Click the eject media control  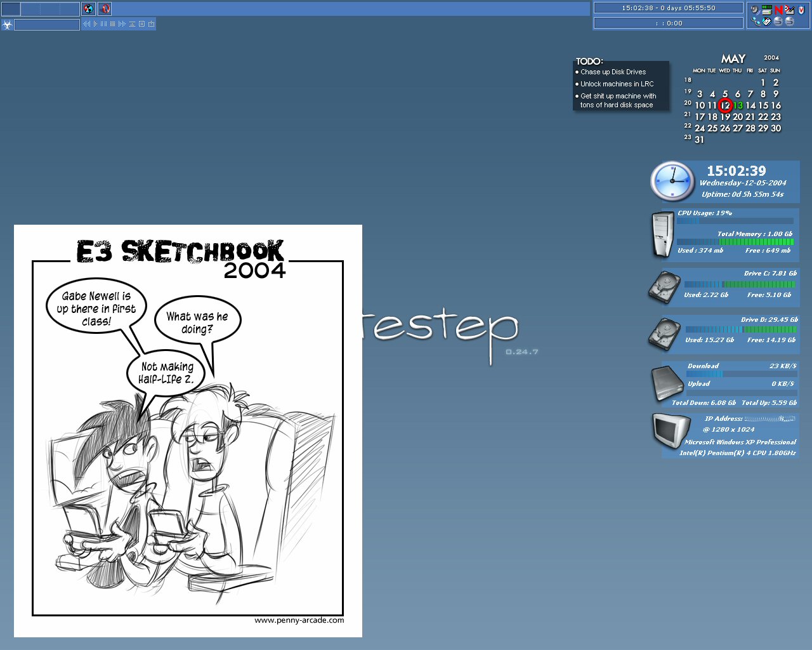(x=132, y=24)
